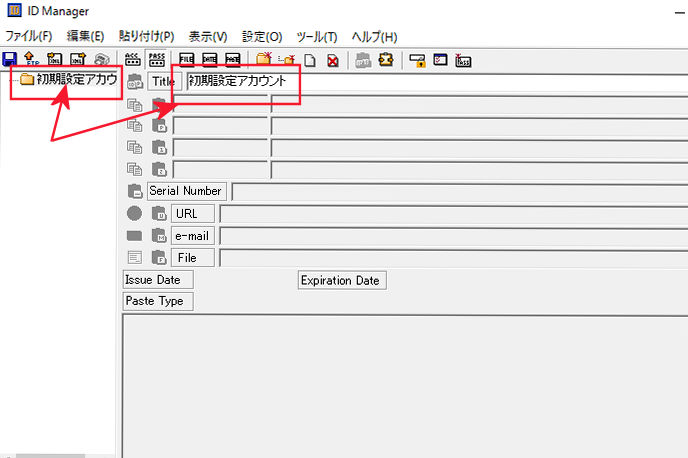Image resolution: width=688 pixels, height=458 pixels.
Task: Click the Paste Type button
Action: click(x=158, y=301)
